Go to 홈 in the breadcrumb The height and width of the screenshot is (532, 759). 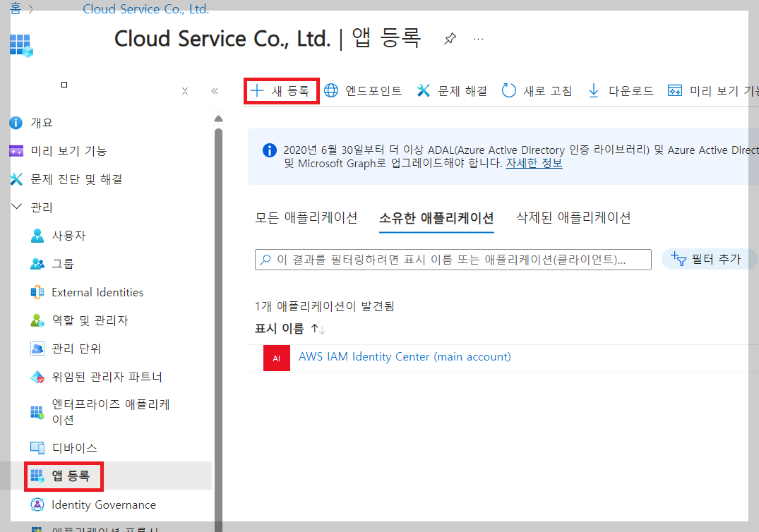click(16, 8)
